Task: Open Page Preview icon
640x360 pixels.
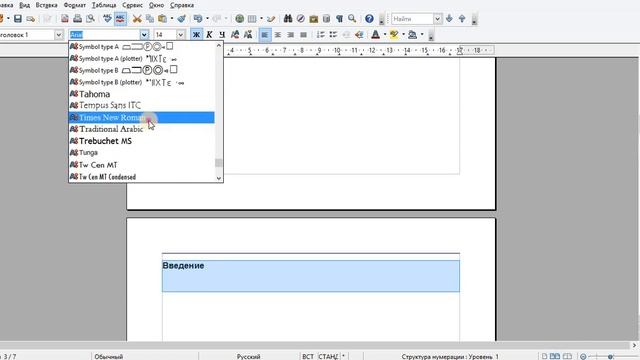Action: click(x=90, y=19)
